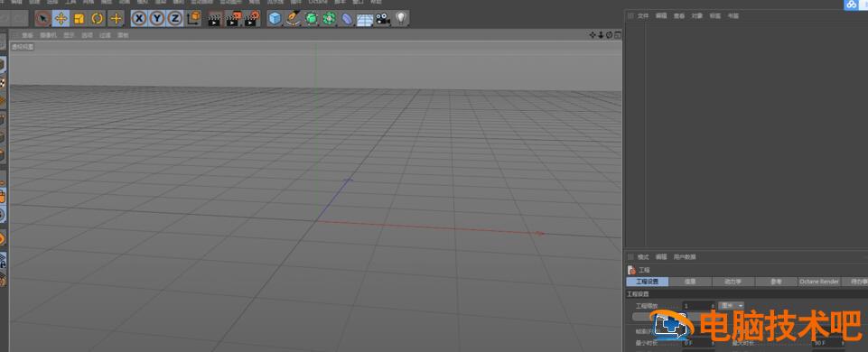
Task: Toggle the Y axis lock
Action: [x=157, y=19]
